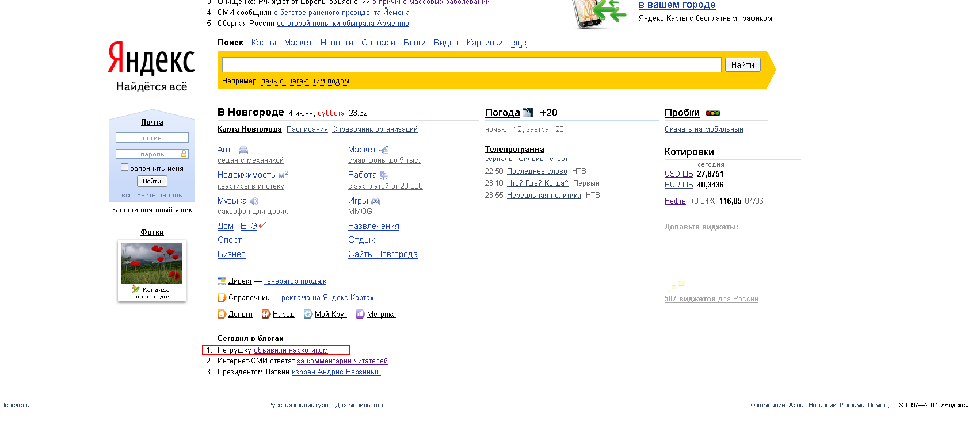Open Фотки heading link

[x=152, y=232]
